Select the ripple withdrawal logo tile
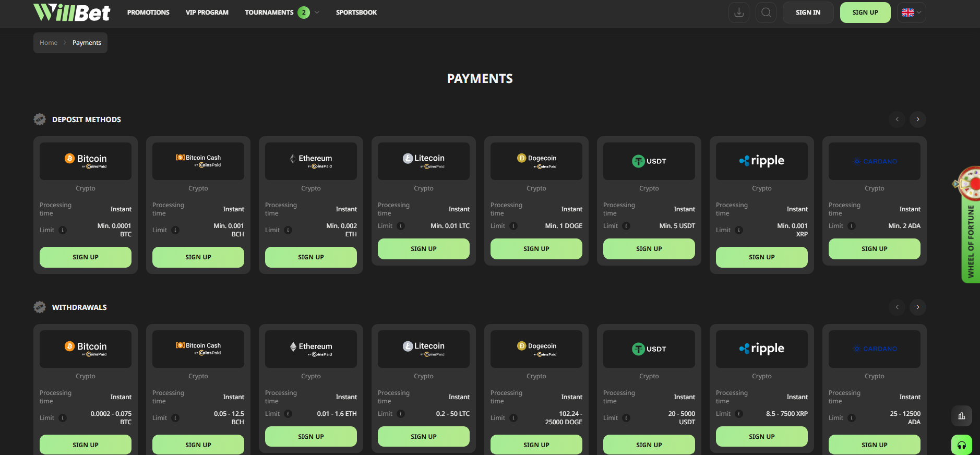The image size is (980, 455). pyautogui.click(x=762, y=349)
